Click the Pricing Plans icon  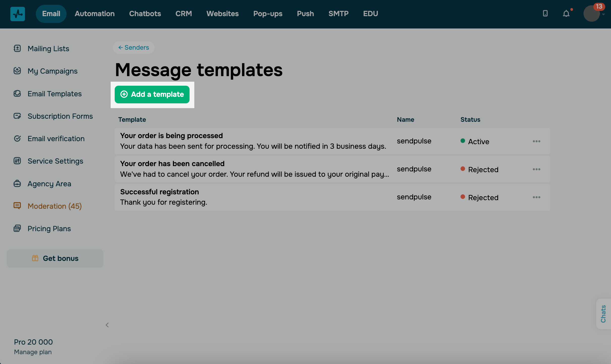17,228
